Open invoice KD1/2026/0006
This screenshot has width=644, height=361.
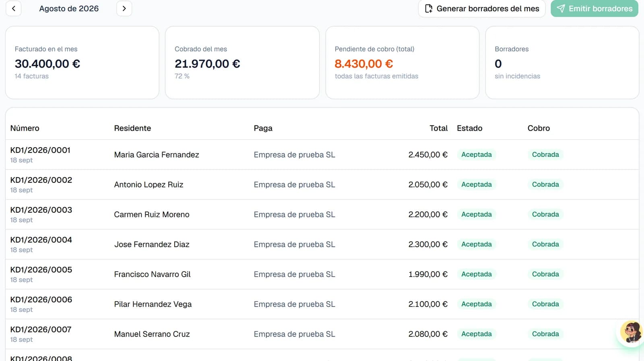[41, 299]
